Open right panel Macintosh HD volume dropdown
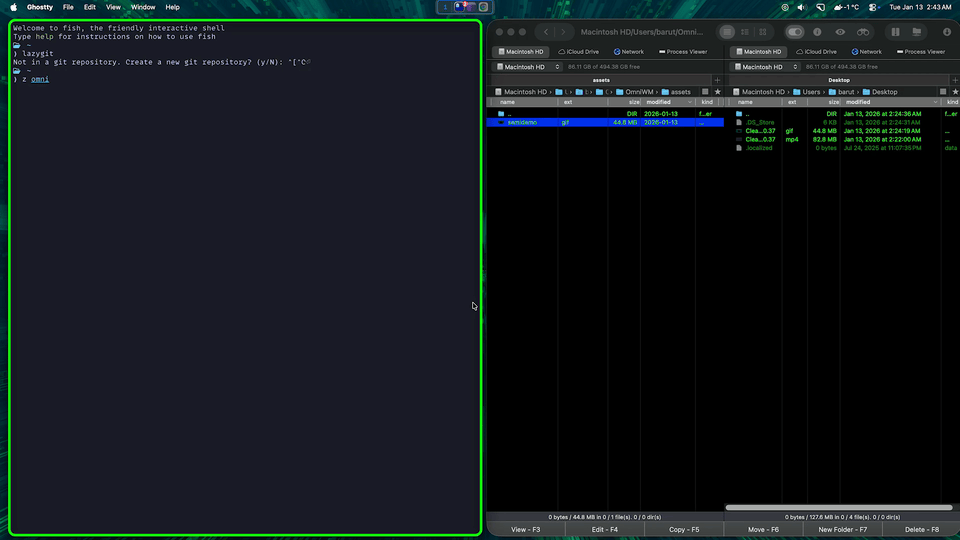 (x=766, y=67)
